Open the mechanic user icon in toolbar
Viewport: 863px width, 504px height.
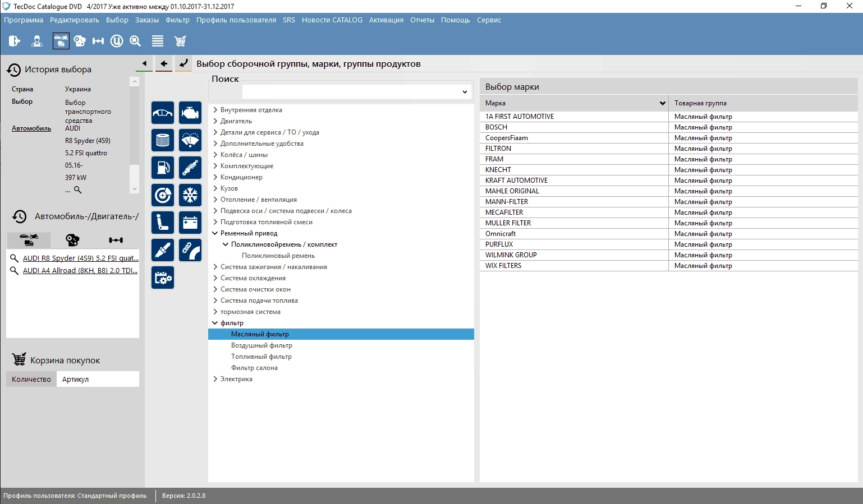[x=37, y=41]
